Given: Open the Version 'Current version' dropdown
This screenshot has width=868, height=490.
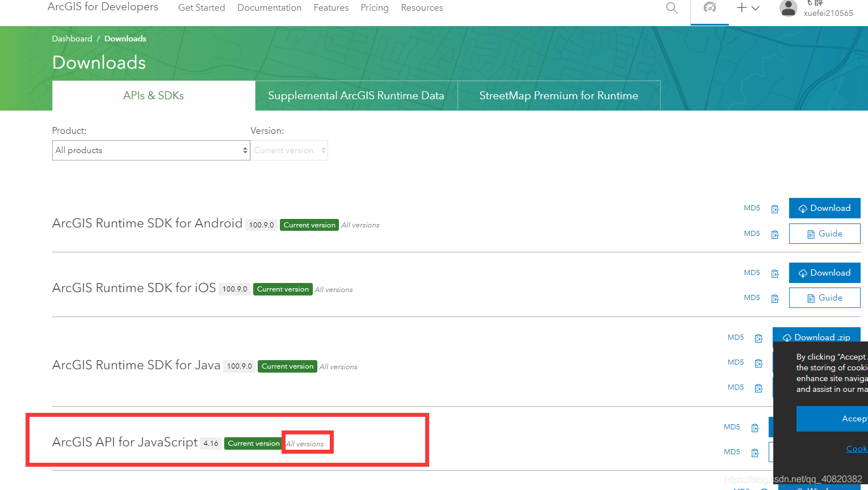Looking at the screenshot, I should click(x=289, y=150).
